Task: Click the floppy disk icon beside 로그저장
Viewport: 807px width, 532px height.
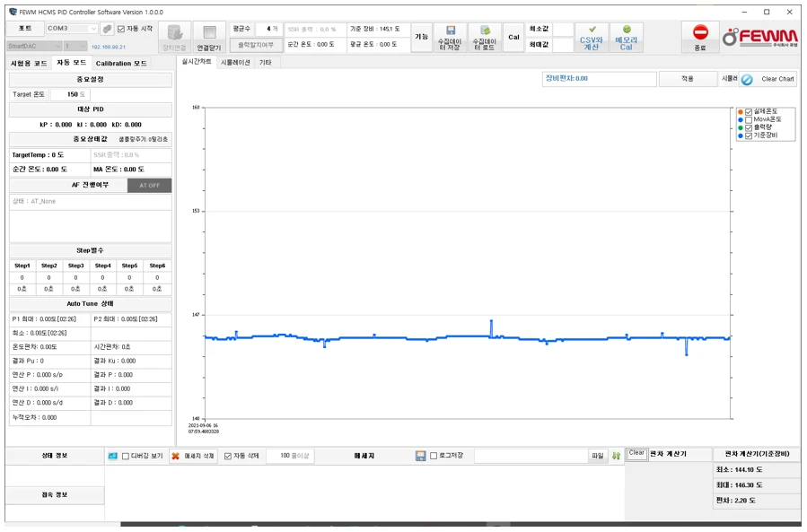Action: click(420, 456)
